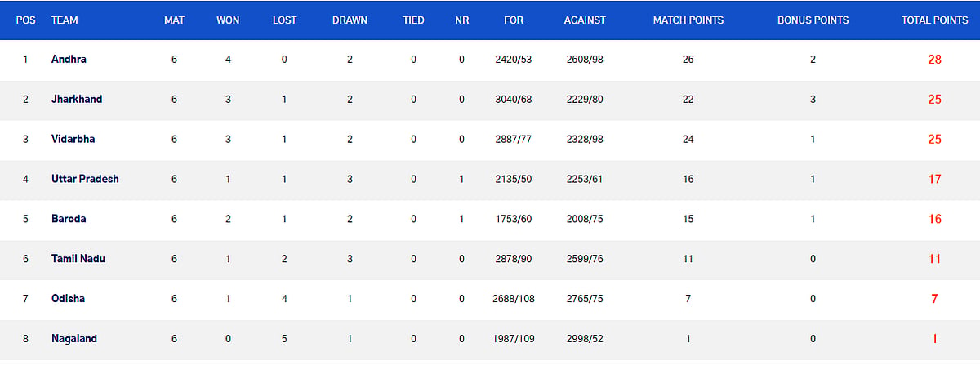Click Jharkhand's match points value 22
The image size is (980, 365).
tap(688, 100)
